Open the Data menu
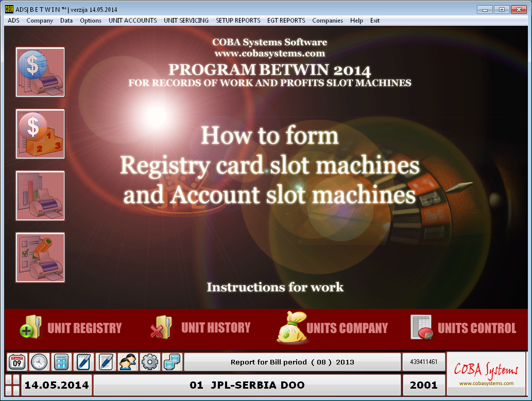The height and width of the screenshot is (401, 532). 66,21
